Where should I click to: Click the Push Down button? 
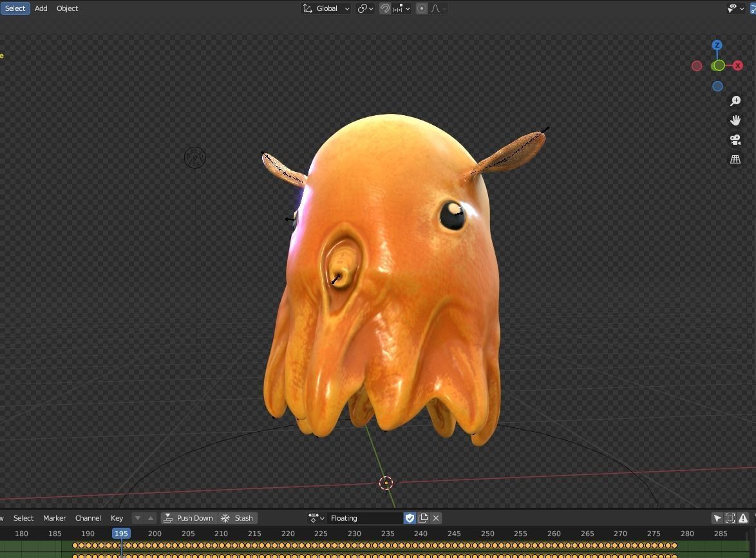pyautogui.click(x=189, y=518)
